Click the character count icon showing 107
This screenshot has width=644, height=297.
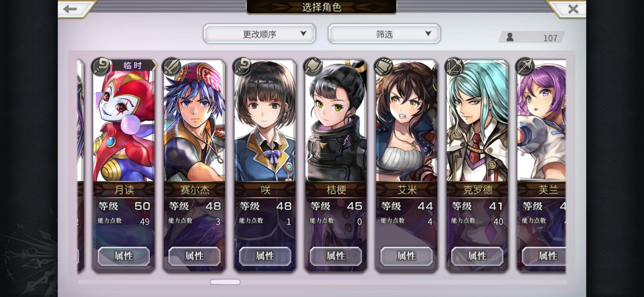click(510, 37)
